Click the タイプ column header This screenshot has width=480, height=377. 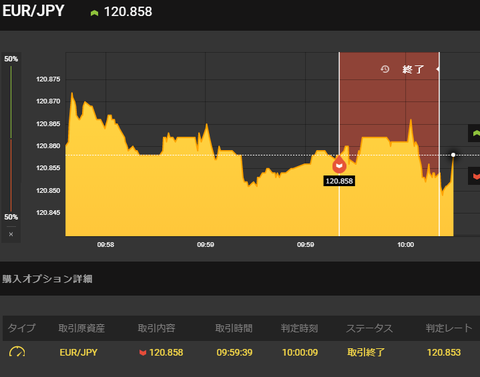(21, 328)
